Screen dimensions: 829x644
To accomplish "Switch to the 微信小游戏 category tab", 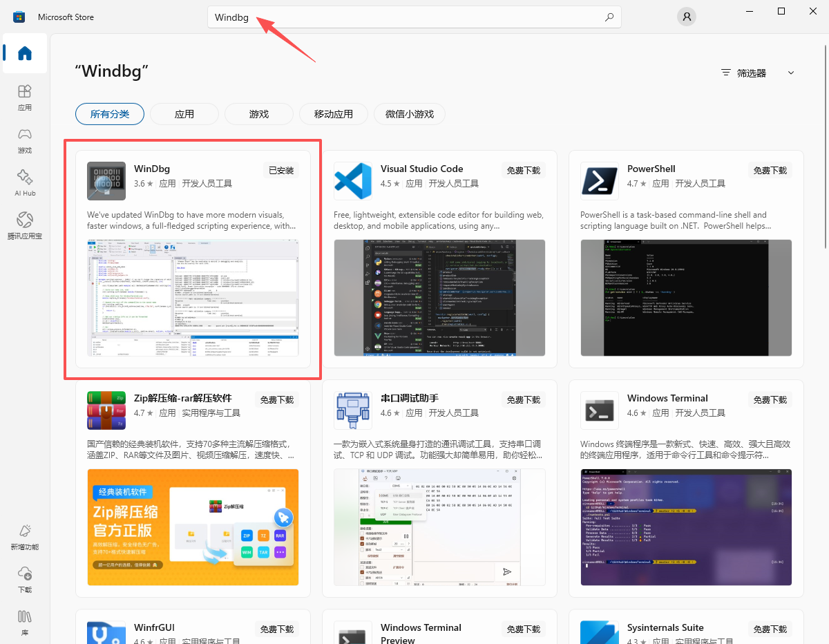I will click(x=410, y=114).
